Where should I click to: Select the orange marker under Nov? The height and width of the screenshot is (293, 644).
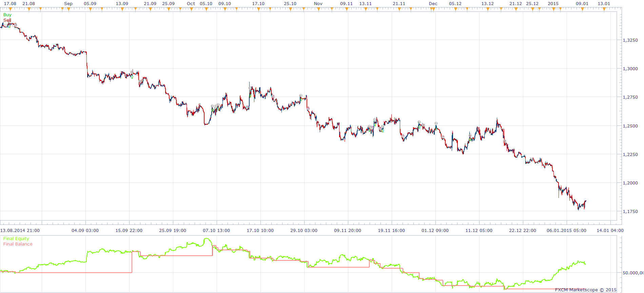point(318,9)
